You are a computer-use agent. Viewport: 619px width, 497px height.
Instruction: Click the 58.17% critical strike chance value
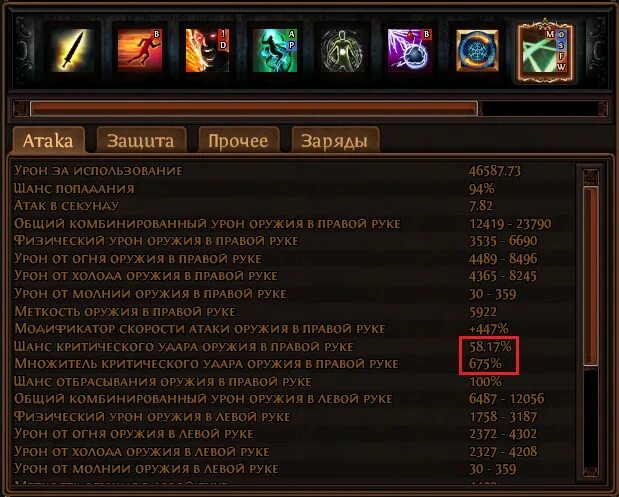(490, 347)
